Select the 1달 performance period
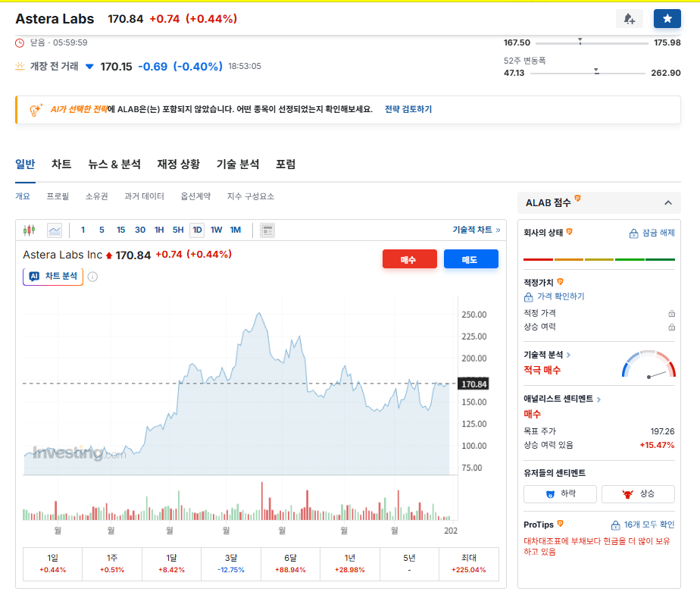The height and width of the screenshot is (595, 700). [x=171, y=564]
